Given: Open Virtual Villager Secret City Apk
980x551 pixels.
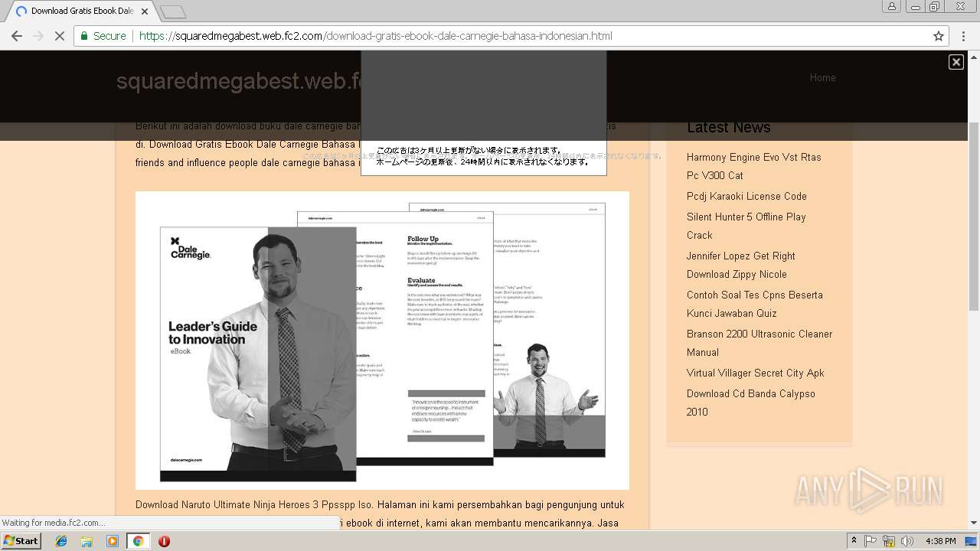Looking at the screenshot, I should (756, 373).
